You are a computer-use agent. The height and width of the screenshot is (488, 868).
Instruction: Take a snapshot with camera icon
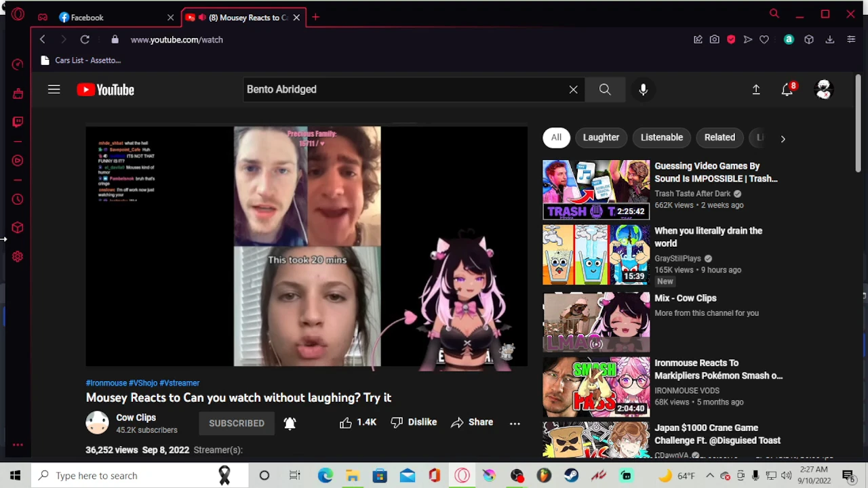coord(714,40)
